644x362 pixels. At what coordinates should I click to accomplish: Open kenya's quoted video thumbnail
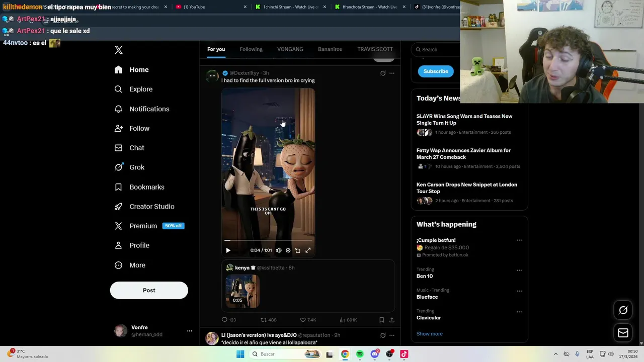pos(243,291)
